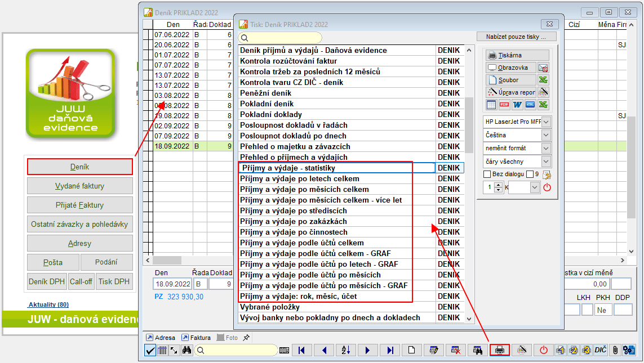The height and width of the screenshot is (363, 644).
Task: Click the red power icon in print dialog
Action: 547,187
